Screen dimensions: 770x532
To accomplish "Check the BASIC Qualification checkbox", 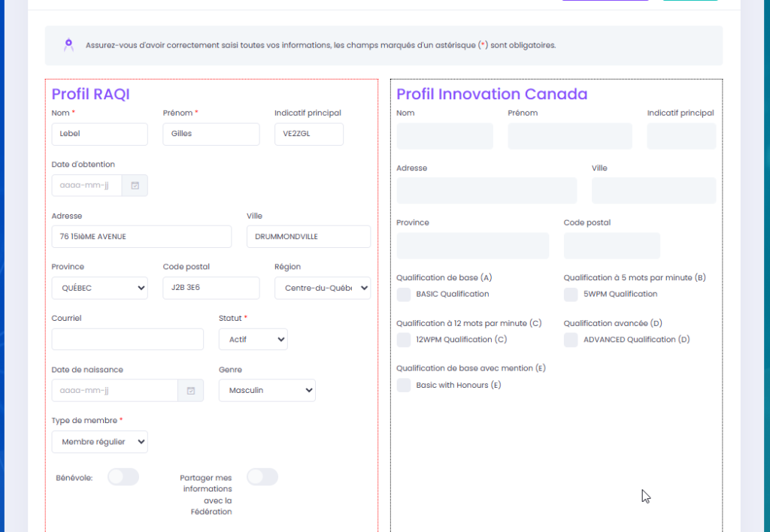I will pos(404,294).
